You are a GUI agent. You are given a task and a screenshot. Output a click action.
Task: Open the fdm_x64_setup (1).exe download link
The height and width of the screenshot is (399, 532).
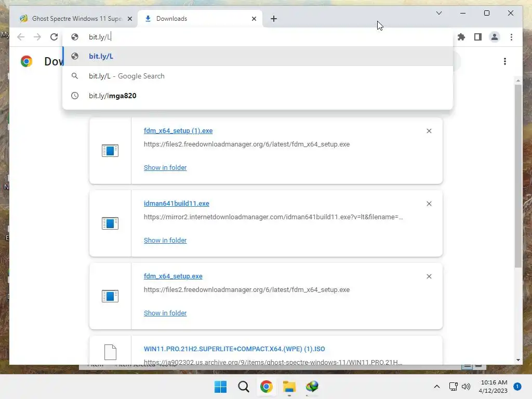[178, 130]
